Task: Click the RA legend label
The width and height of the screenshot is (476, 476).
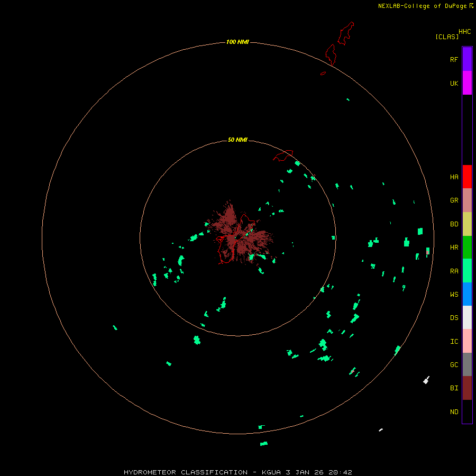Action: pos(454,271)
